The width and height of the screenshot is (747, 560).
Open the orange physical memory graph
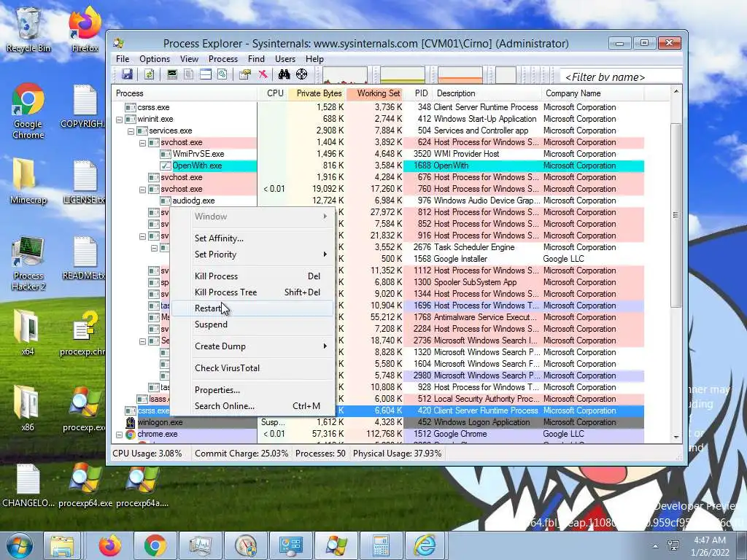click(x=460, y=75)
